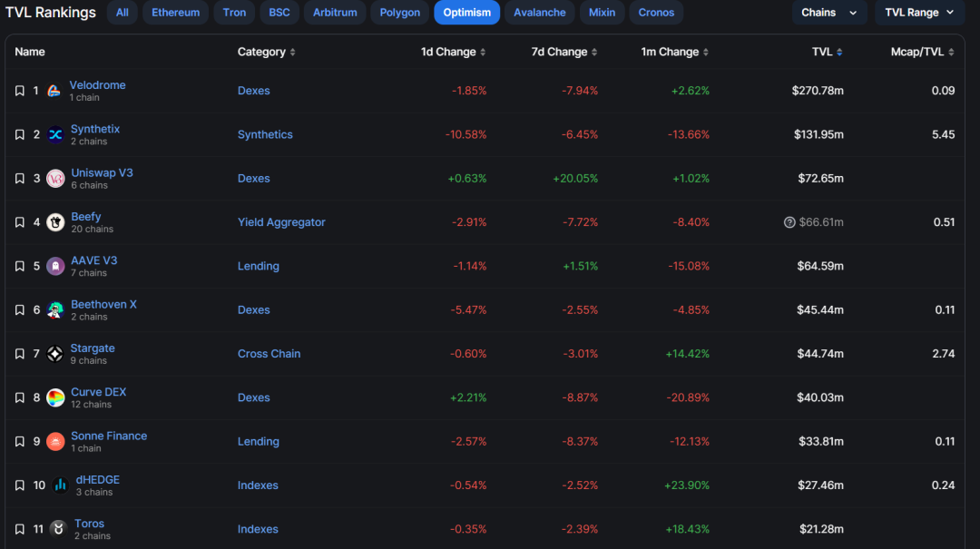
Task: Open Velodrome's Dexes category link
Action: tap(254, 91)
